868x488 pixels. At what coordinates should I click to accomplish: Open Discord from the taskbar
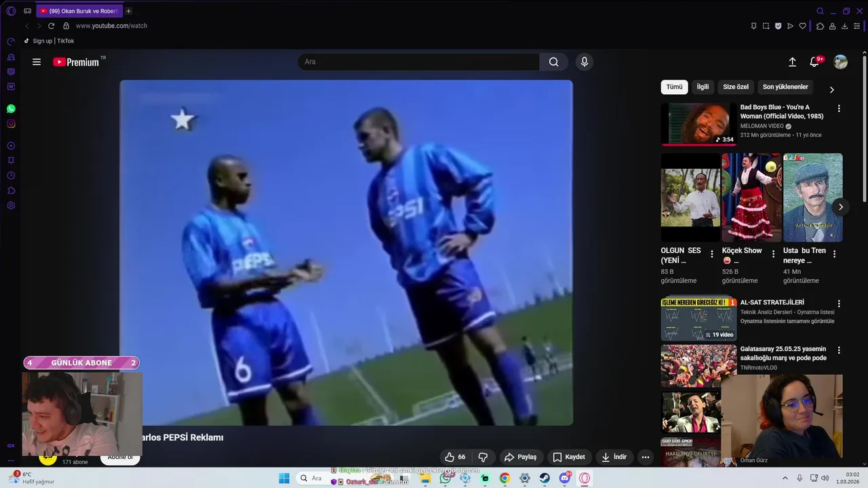[565, 478]
